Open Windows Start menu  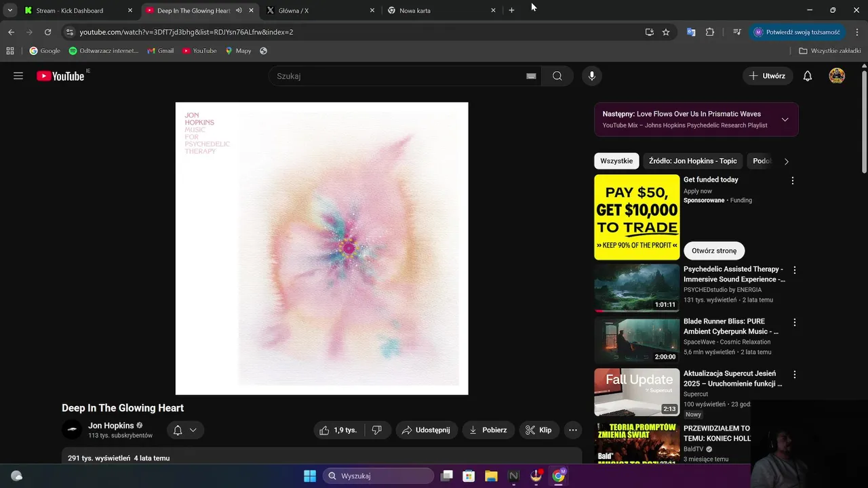click(310, 476)
